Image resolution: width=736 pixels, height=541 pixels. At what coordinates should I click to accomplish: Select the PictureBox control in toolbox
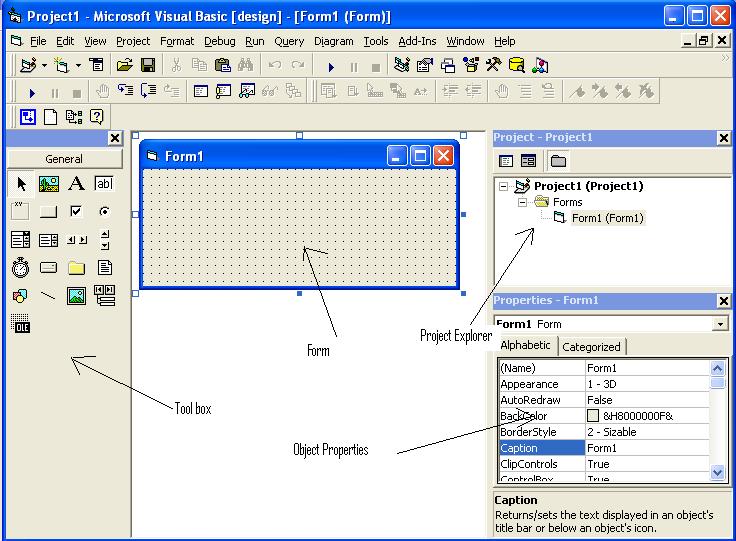click(48, 183)
